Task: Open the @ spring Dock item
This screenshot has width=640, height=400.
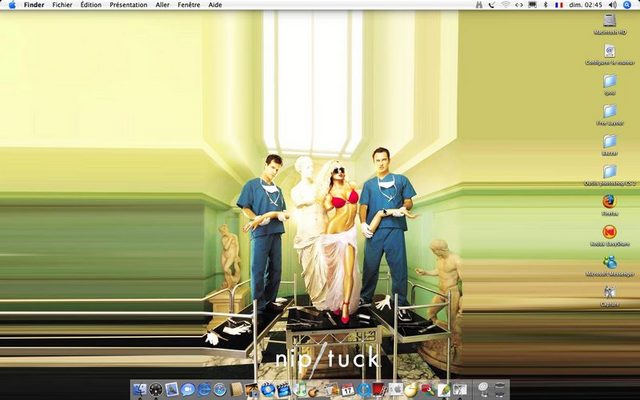Action: (x=483, y=389)
